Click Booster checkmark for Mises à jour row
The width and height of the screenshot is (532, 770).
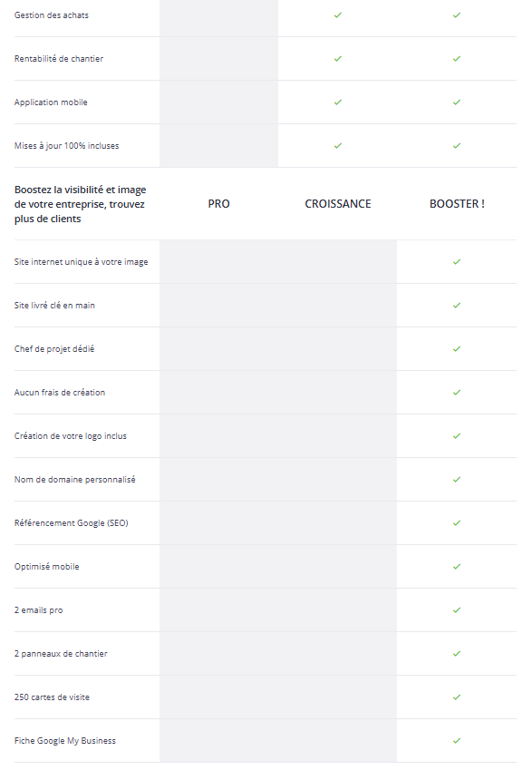[x=457, y=146]
